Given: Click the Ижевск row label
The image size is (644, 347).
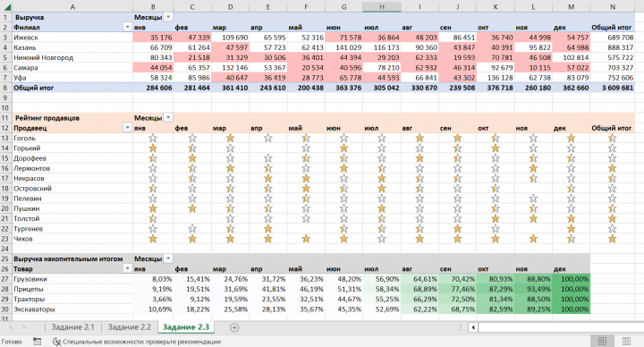Looking at the screenshot, I should click(26, 38).
